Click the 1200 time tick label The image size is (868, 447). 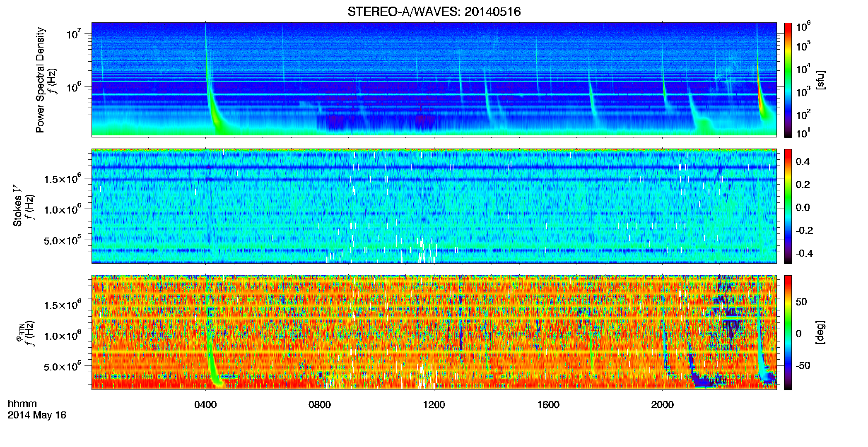tap(434, 405)
